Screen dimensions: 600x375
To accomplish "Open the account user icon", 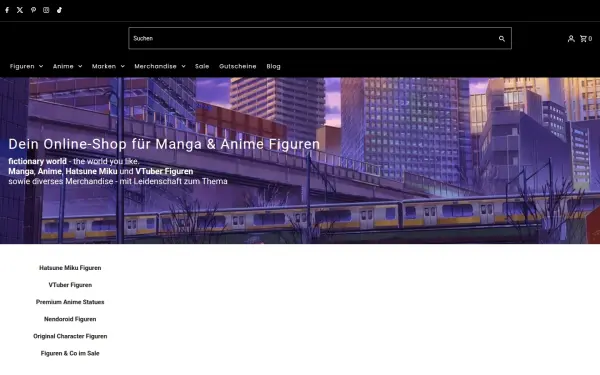I will pyautogui.click(x=571, y=39).
